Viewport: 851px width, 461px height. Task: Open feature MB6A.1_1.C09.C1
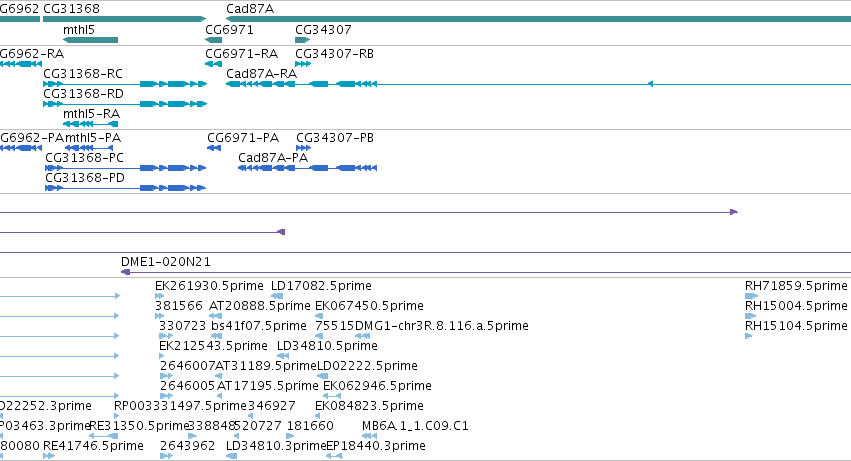(415, 426)
